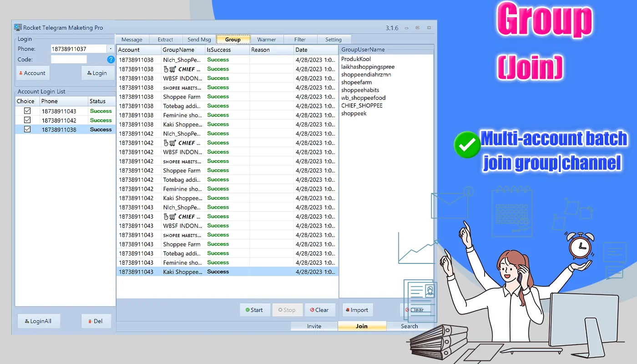Select shopeefarm in GroupUserName list
637x364 pixels.
[357, 82]
